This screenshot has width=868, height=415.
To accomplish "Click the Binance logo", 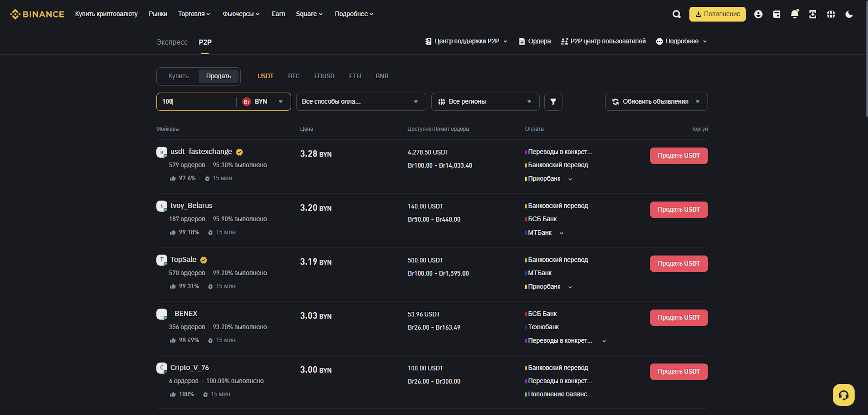I will click(x=37, y=14).
